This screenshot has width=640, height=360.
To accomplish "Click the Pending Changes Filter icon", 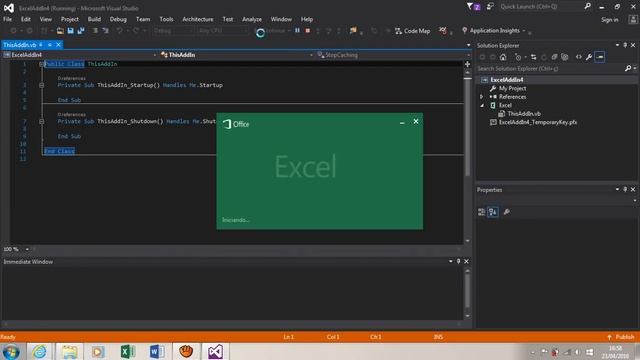I will [x=518, y=57].
